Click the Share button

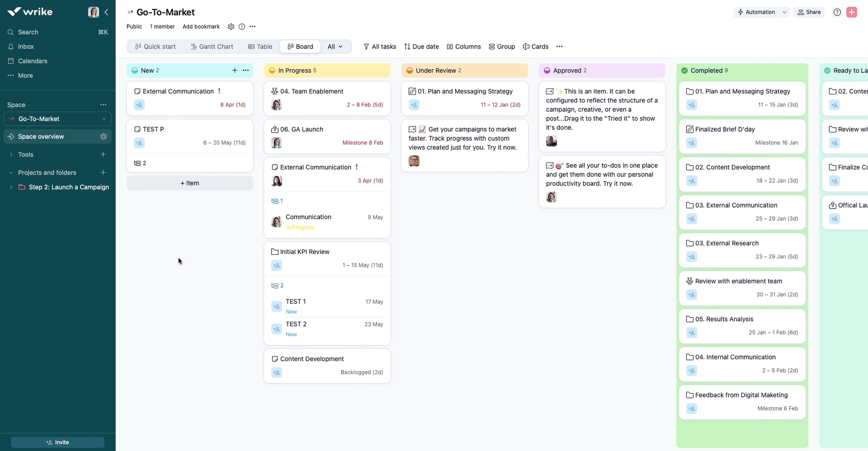pyautogui.click(x=809, y=12)
